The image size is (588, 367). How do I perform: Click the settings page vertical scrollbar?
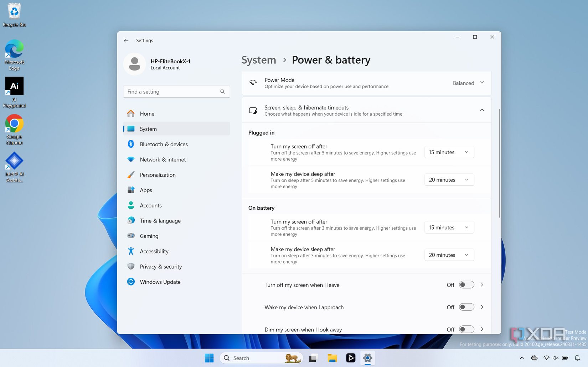tap(499, 163)
